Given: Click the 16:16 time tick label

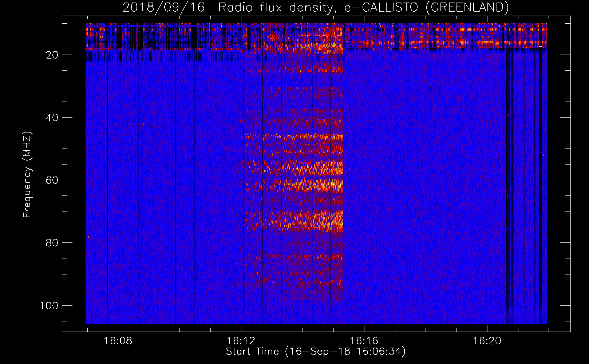Looking at the screenshot, I should pos(364,341).
